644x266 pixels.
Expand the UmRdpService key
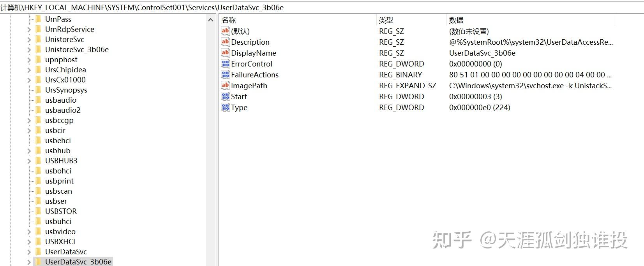[29, 29]
